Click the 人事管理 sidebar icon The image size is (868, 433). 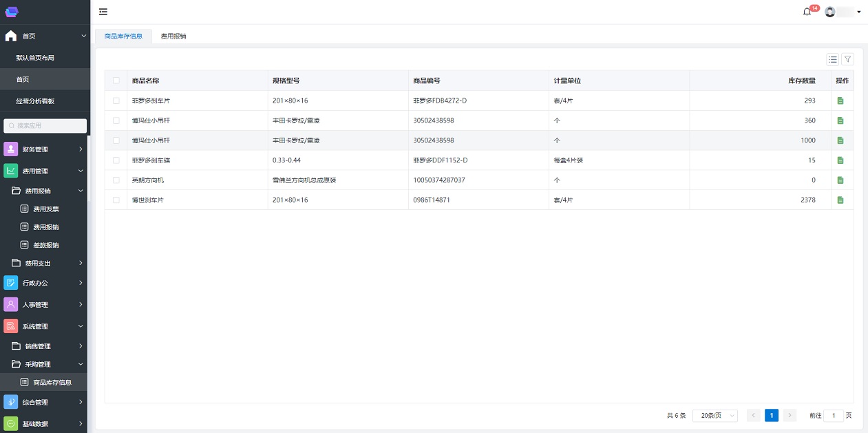point(11,304)
